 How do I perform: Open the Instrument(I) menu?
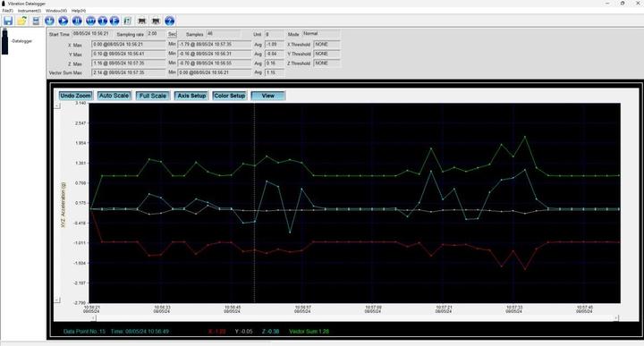(30, 11)
